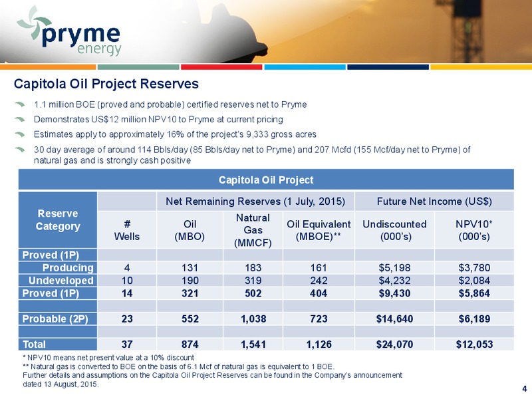
Task: Click the Producing oil equivalent '161'
Action: (319, 268)
